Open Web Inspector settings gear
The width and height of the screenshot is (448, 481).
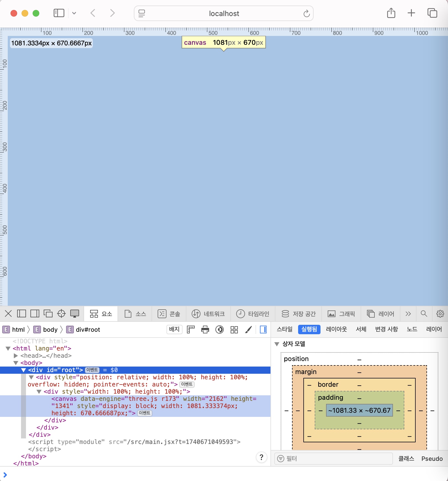point(440,314)
